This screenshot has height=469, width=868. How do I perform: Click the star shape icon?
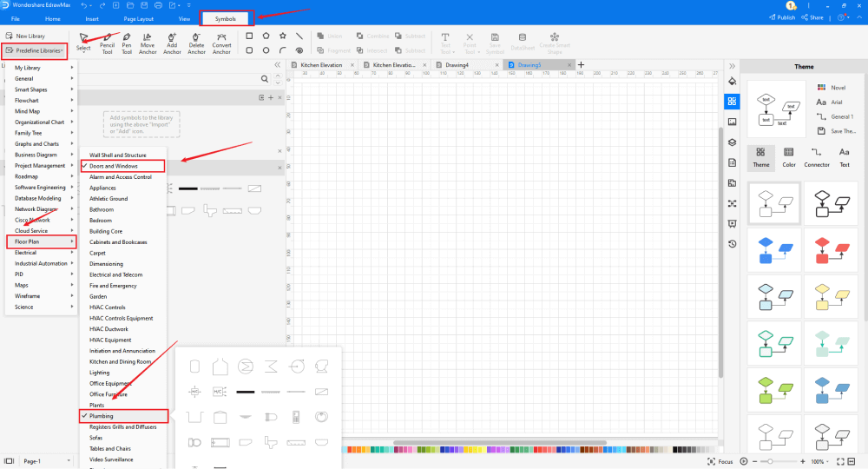[x=282, y=36]
